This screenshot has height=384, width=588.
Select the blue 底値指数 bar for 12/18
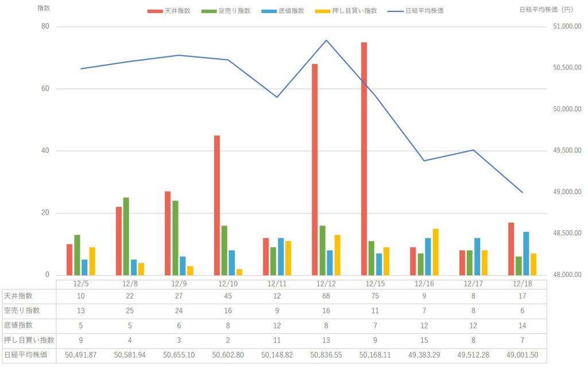pos(526,253)
